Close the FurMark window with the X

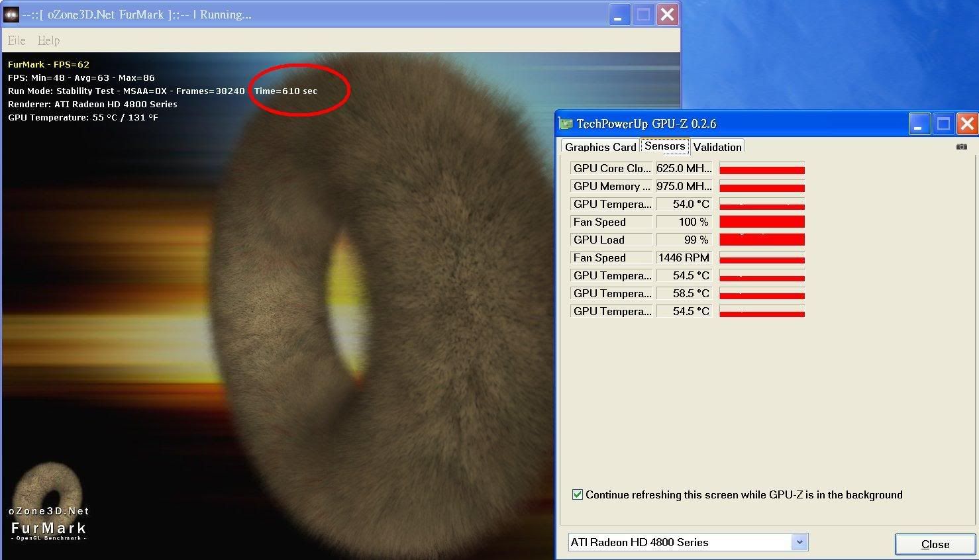(667, 15)
